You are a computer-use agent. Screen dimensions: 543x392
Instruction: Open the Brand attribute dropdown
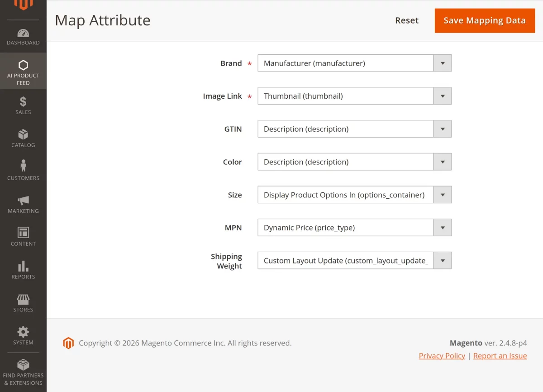coord(442,63)
